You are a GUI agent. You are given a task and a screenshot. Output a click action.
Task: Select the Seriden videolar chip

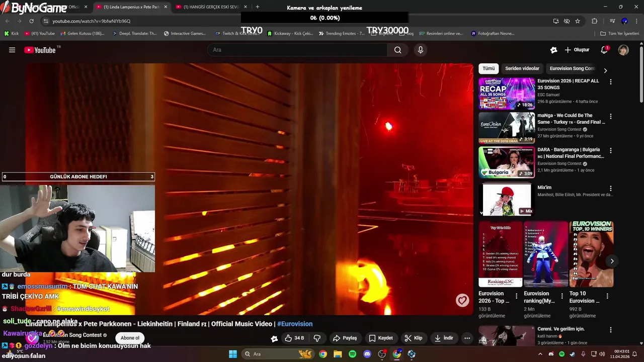(522, 68)
